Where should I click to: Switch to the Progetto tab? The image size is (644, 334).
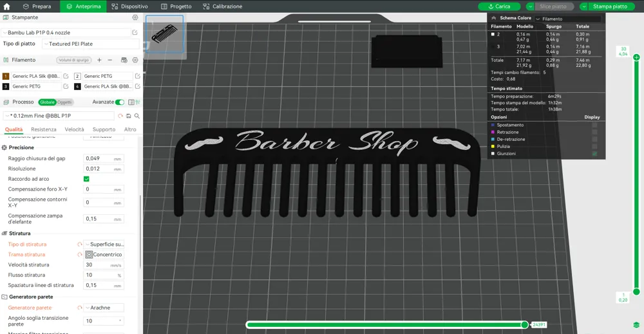[176, 6]
